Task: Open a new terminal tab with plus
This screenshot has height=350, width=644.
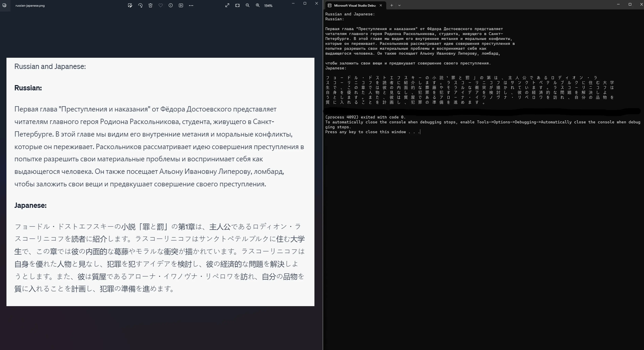Action: [x=392, y=5]
